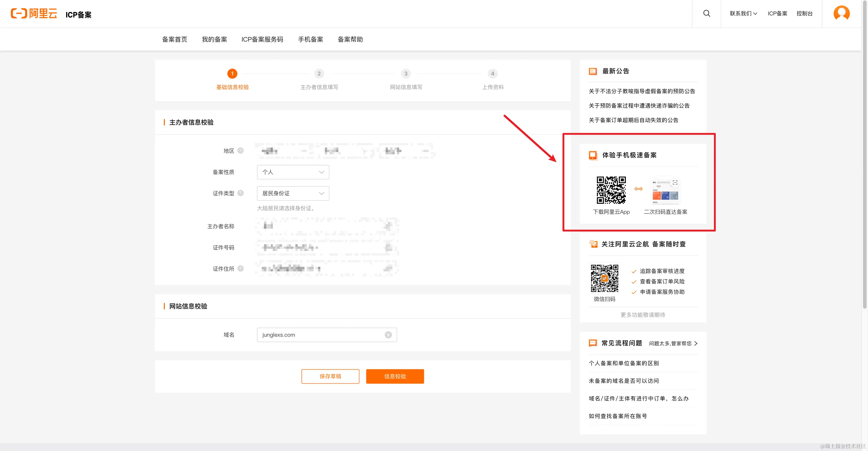Expand the 备案性质 dropdown showing 个人
Image resolution: width=868 pixels, height=451 pixels.
point(293,172)
